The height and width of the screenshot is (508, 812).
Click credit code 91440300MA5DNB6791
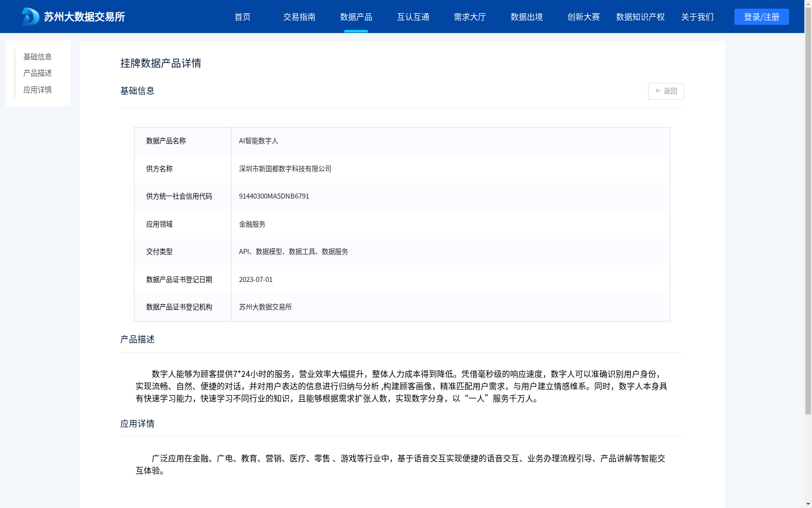[274, 196]
